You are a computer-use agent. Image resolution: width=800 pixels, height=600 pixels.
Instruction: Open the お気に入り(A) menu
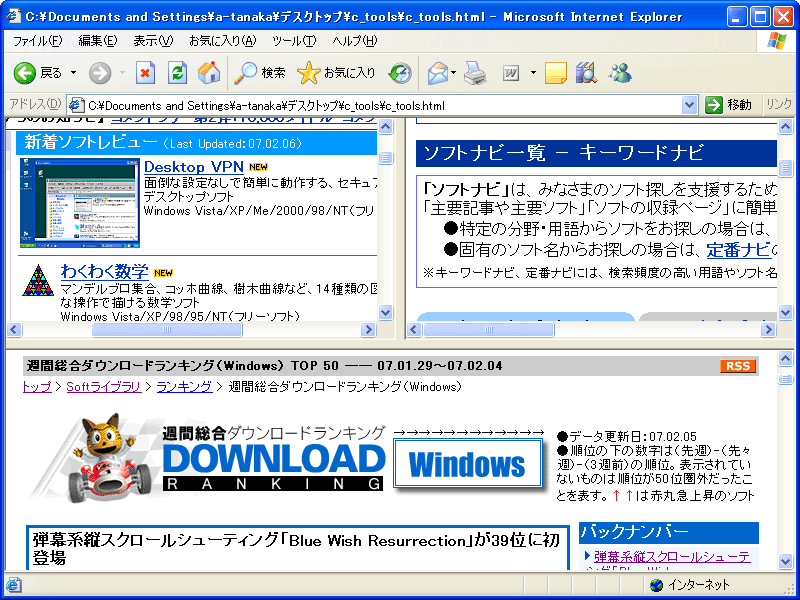222,41
